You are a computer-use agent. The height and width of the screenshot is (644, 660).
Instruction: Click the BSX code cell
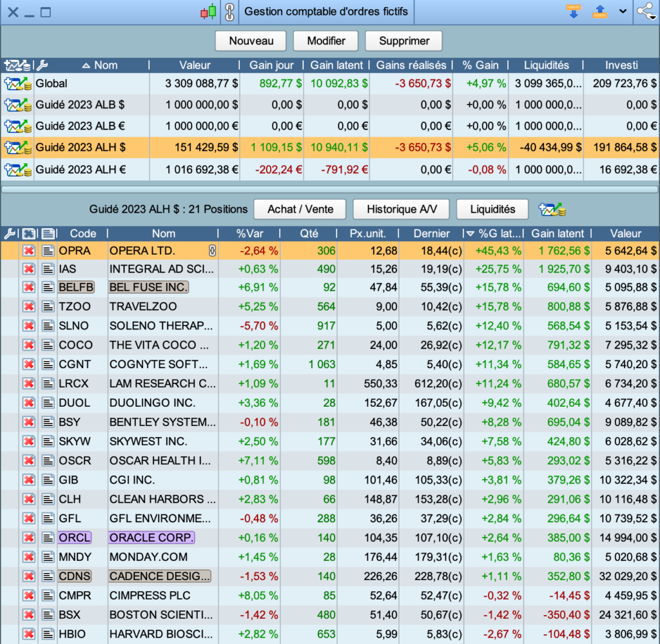coord(82,614)
